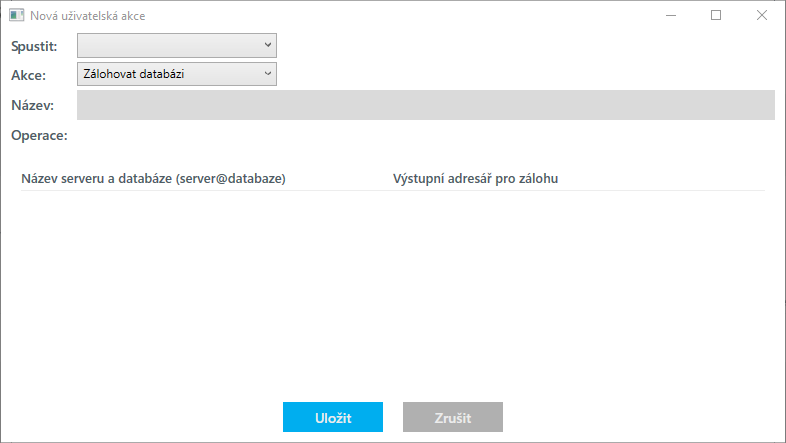Close the Nová uživatelská akce dialog

point(762,16)
